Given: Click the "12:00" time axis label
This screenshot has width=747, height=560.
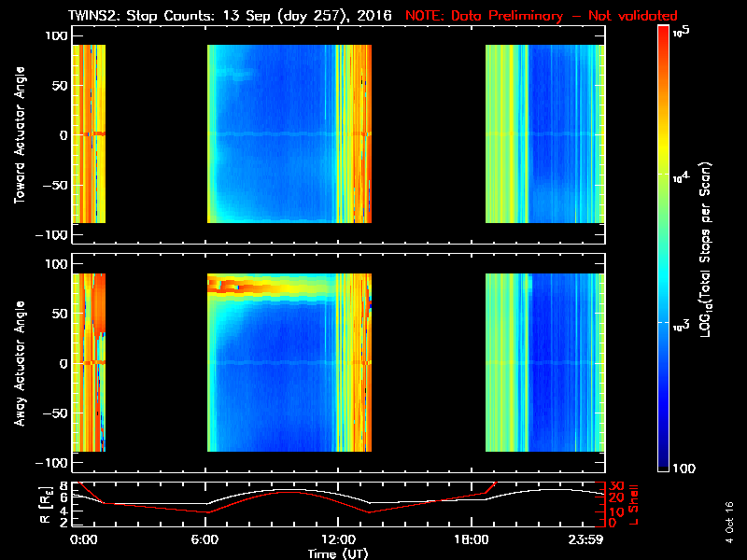Looking at the screenshot, I should [338, 539].
